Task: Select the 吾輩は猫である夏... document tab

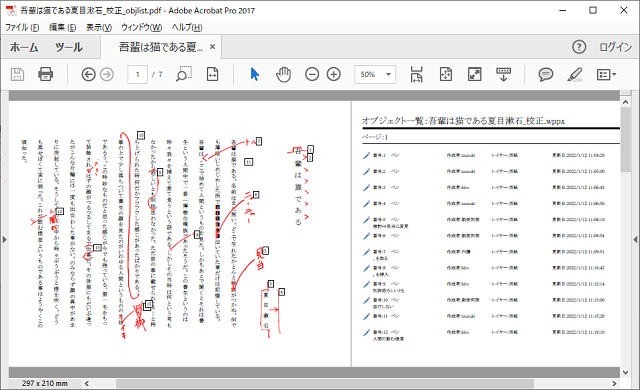Action: click(160, 47)
